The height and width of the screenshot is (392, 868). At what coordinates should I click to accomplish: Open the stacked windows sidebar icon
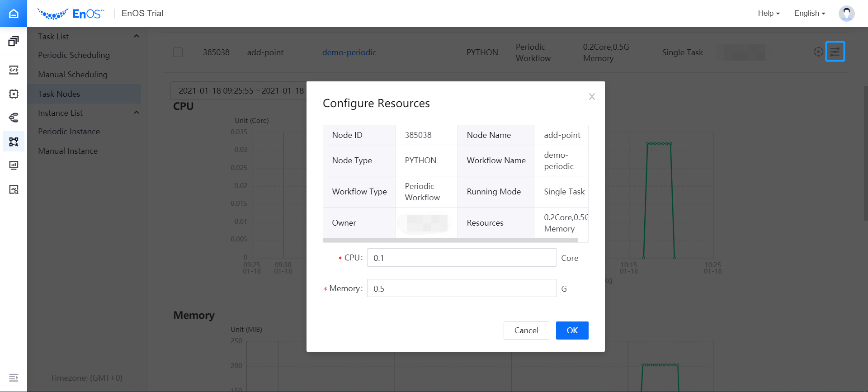click(14, 41)
